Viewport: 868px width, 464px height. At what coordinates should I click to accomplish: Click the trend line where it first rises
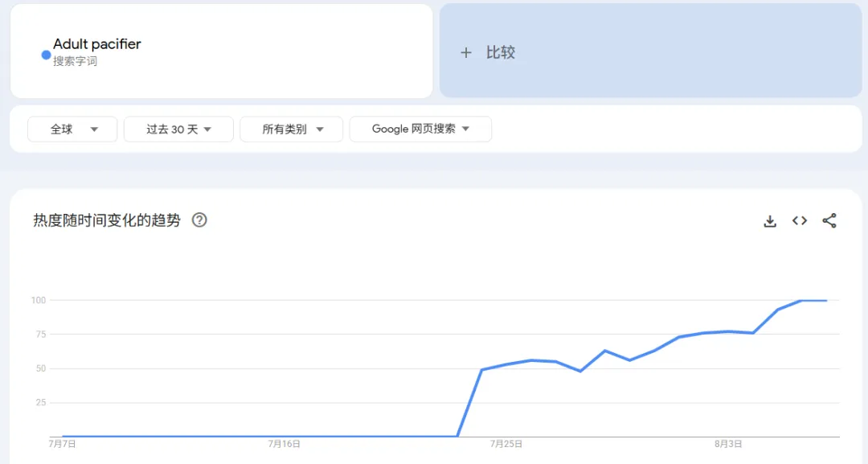click(x=469, y=402)
